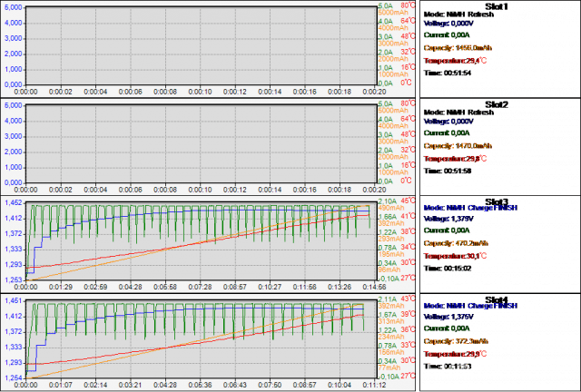Click '1,452' voltage axis label on Slot3 chart
The image size is (581, 392).
tap(14, 203)
